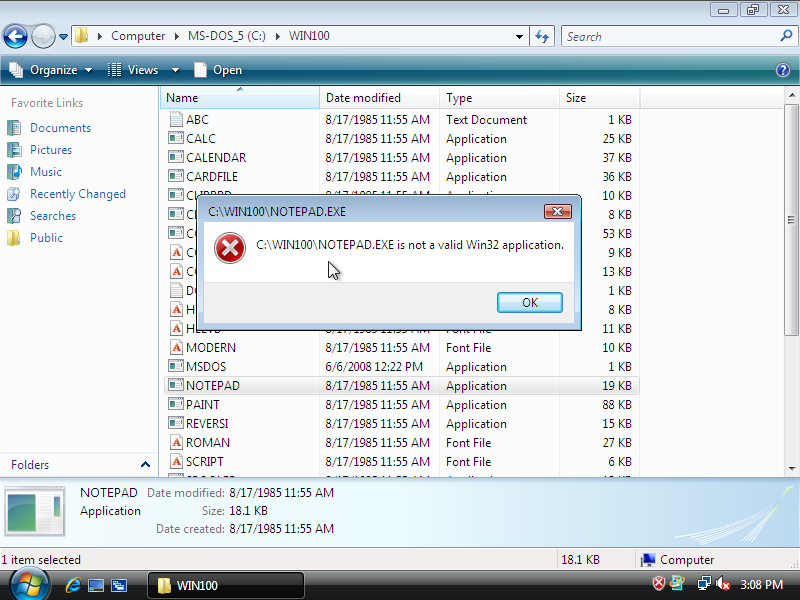Image resolution: width=800 pixels, height=600 pixels.
Task: Select the CALENDAR application file
Action: tap(215, 158)
